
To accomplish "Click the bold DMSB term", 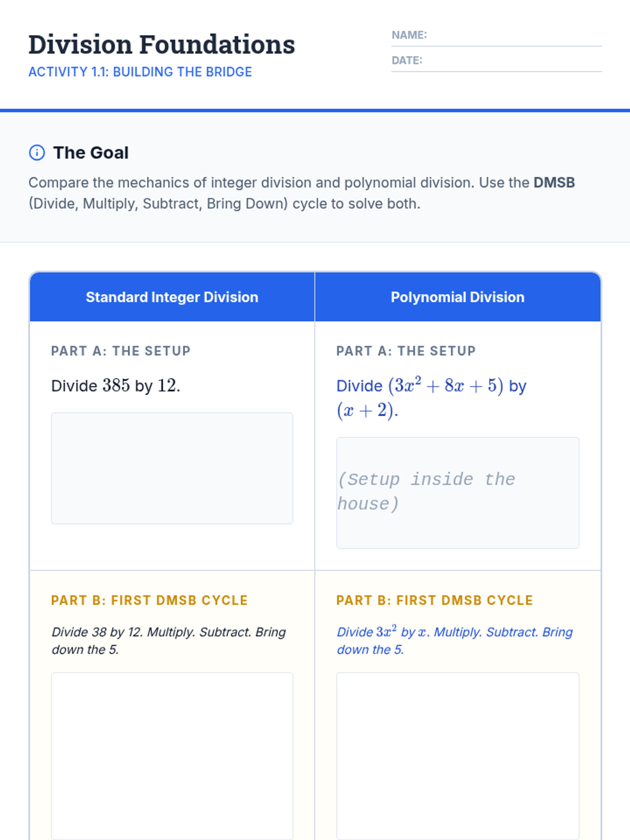I will click(x=554, y=183).
